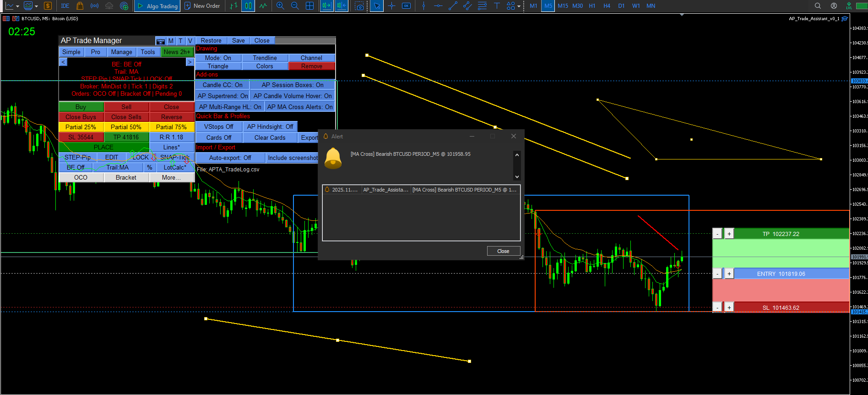Screen dimensions: 868x395
Task: Click the search magnifier in top right
Action: click(818, 6)
